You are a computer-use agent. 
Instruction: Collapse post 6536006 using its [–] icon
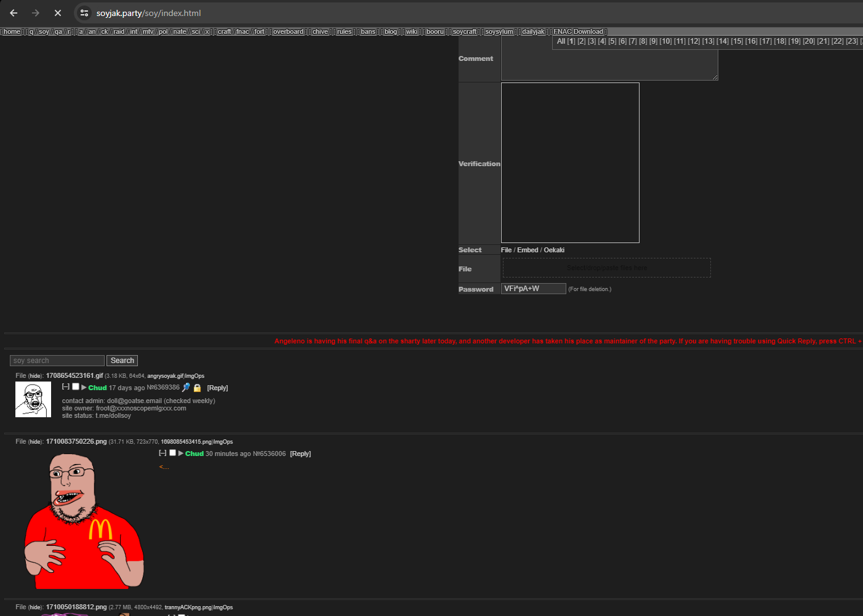click(163, 453)
